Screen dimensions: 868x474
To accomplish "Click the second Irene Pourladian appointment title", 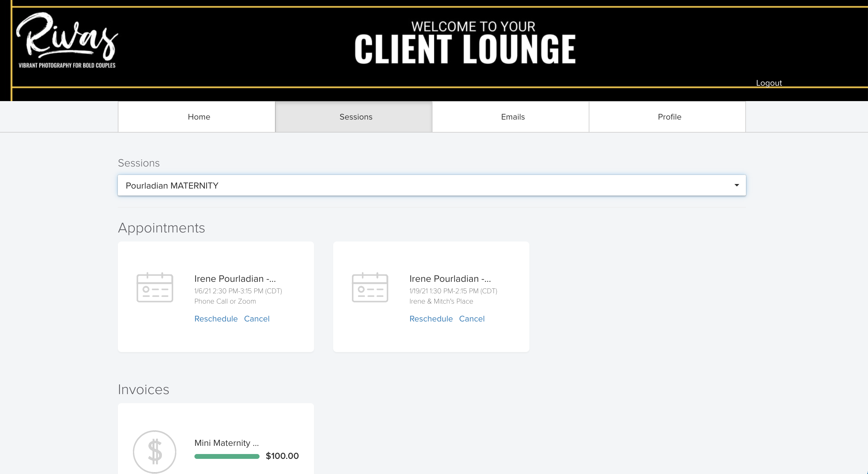I will point(450,279).
